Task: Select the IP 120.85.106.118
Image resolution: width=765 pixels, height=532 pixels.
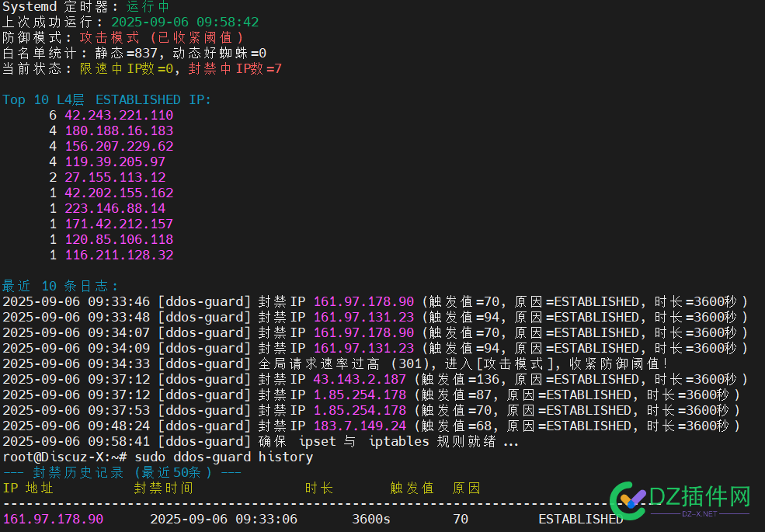Action: tap(119, 240)
